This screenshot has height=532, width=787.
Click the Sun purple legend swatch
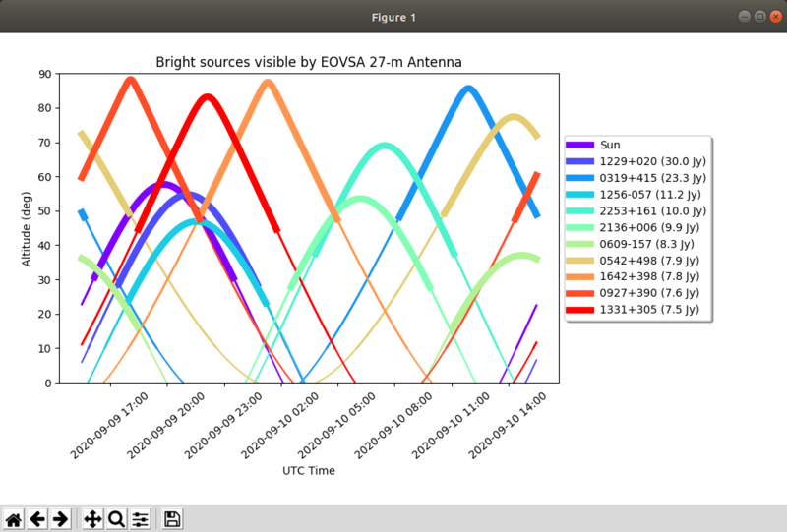point(581,145)
